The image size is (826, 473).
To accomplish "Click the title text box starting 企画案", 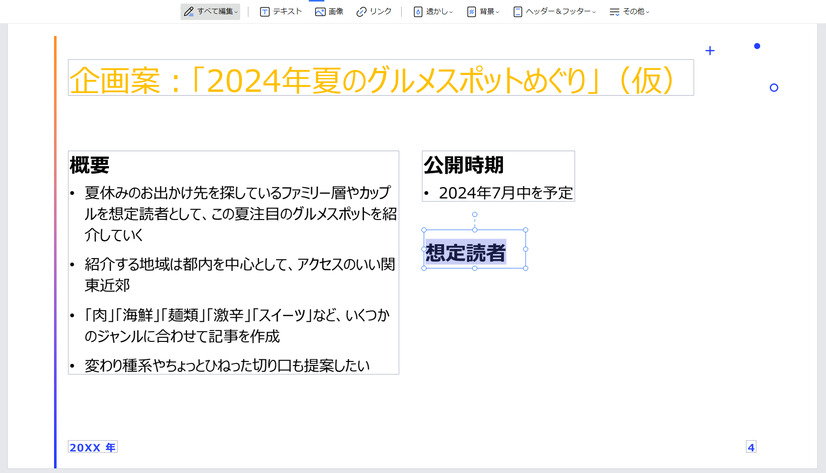I will (381, 78).
